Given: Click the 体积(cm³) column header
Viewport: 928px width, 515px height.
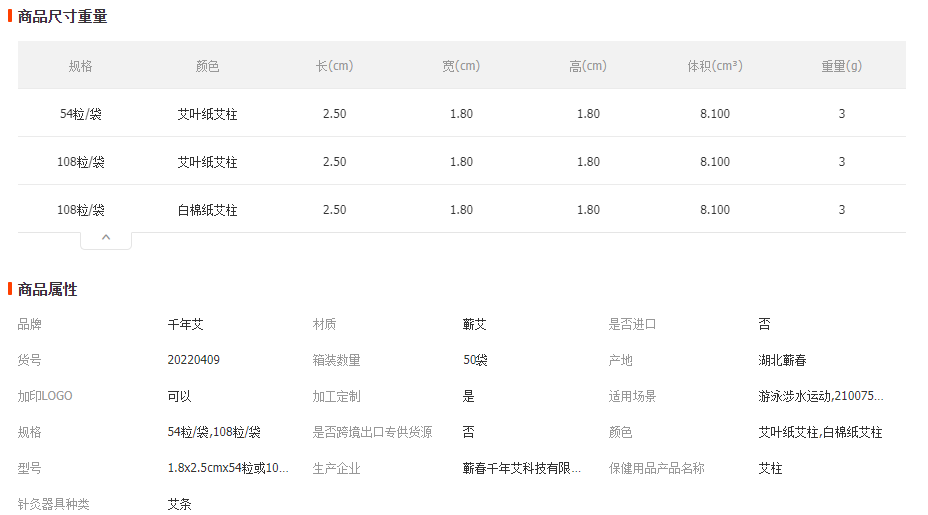Looking at the screenshot, I should tap(715, 66).
